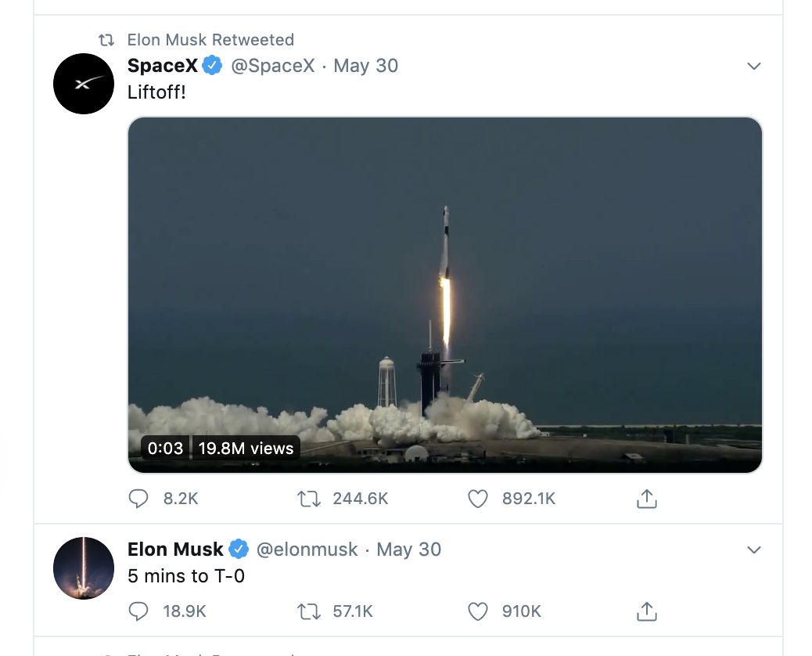Share Elon Musk's 5 mins to T-0 tweet

click(647, 611)
